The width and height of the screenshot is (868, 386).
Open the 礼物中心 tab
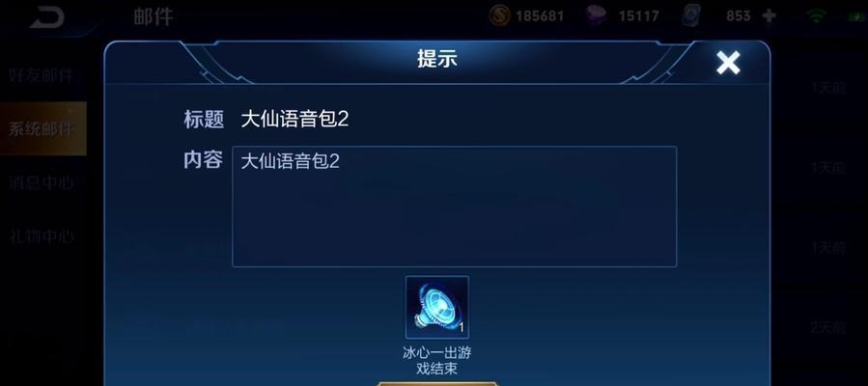(42, 236)
